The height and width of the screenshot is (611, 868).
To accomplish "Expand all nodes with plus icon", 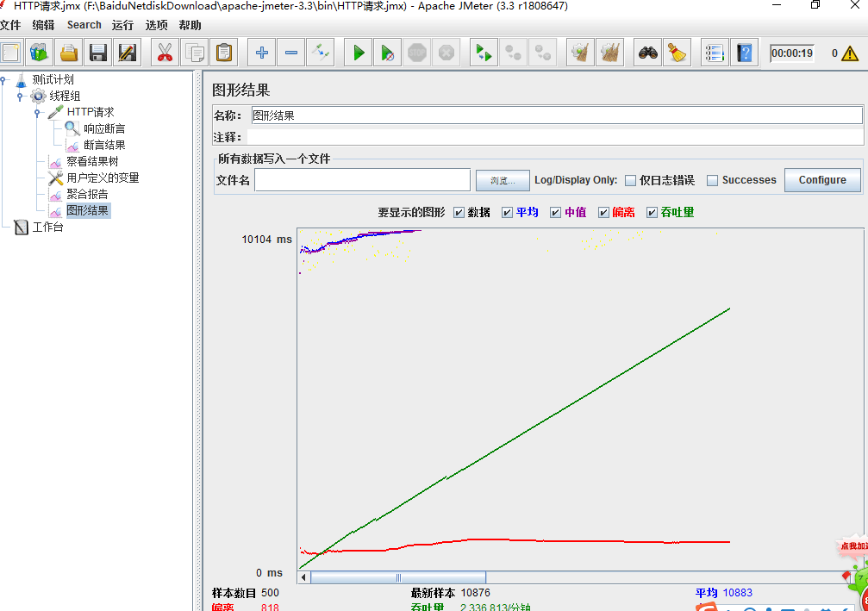I will [x=262, y=53].
